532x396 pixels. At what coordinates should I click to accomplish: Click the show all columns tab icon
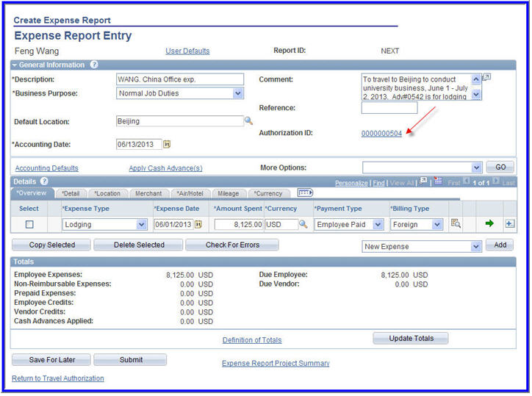point(305,192)
